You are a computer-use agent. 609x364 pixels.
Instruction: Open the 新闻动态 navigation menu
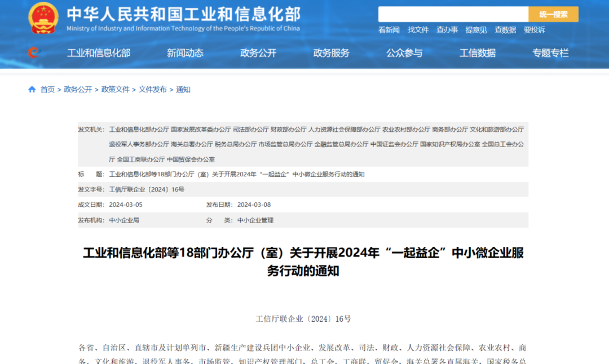185,53
